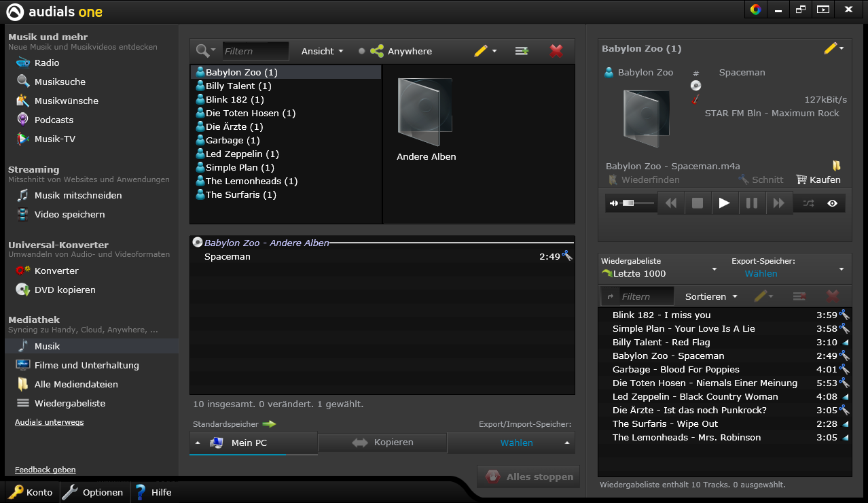Adjust the volume slider
Image resolution: width=868 pixels, height=503 pixels.
pyautogui.click(x=638, y=203)
